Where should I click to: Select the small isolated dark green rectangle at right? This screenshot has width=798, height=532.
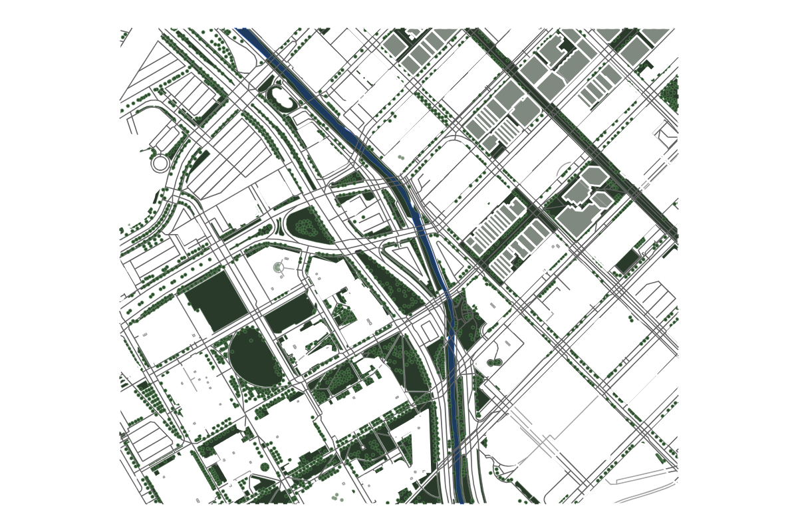click(x=627, y=262)
